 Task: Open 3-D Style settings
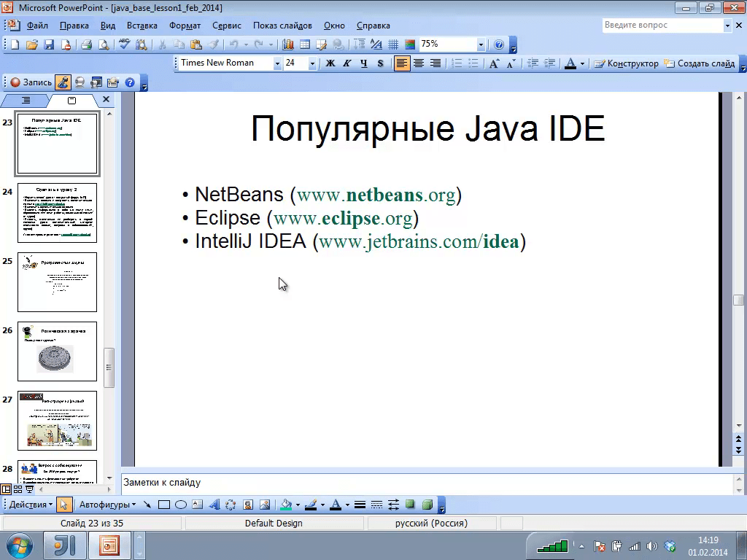427,505
